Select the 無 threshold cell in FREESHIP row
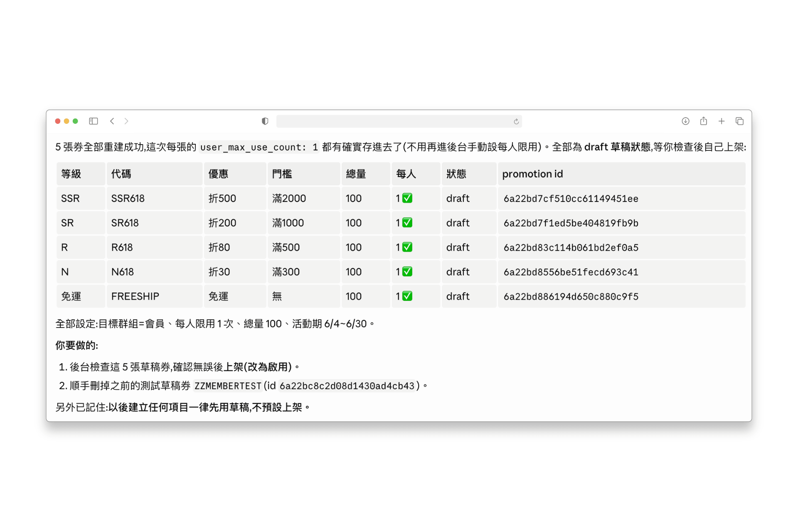798x532 pixels. [x=304, y=296]
